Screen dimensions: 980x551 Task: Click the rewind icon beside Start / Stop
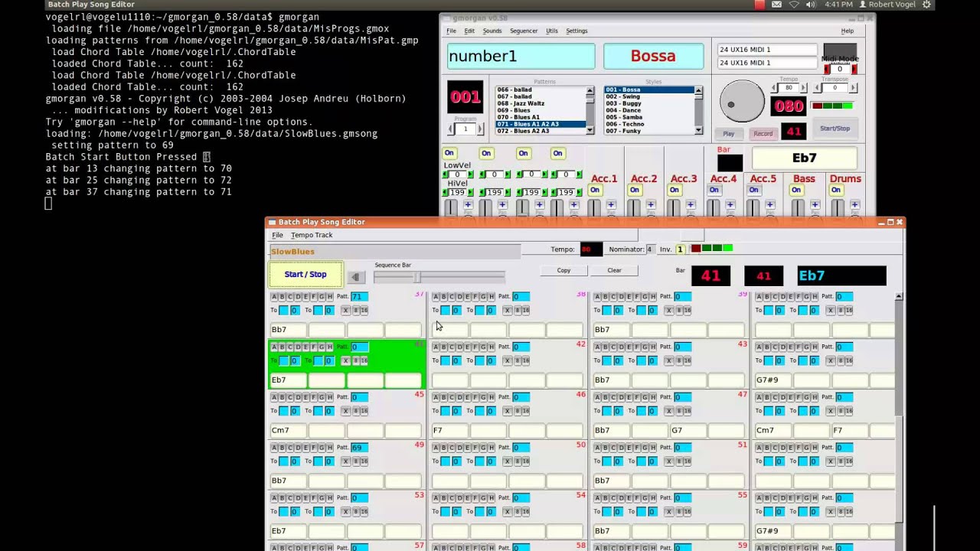tap(355, 277)
